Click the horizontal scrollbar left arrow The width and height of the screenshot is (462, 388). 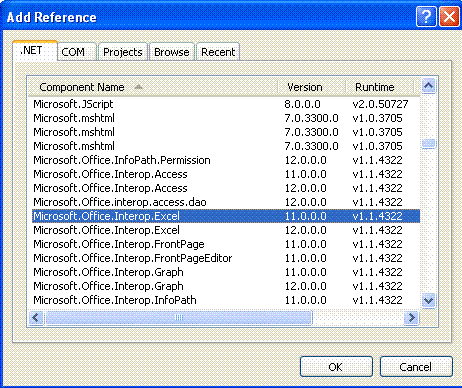coord(36,317)
